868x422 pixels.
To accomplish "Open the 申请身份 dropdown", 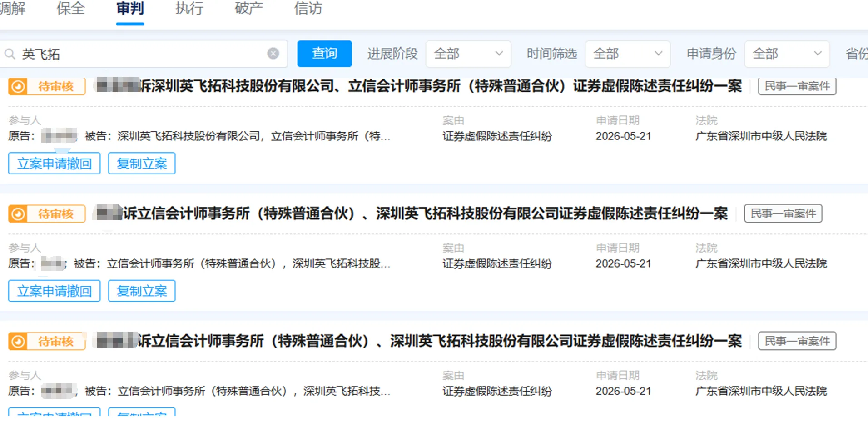I will [787, 54].
